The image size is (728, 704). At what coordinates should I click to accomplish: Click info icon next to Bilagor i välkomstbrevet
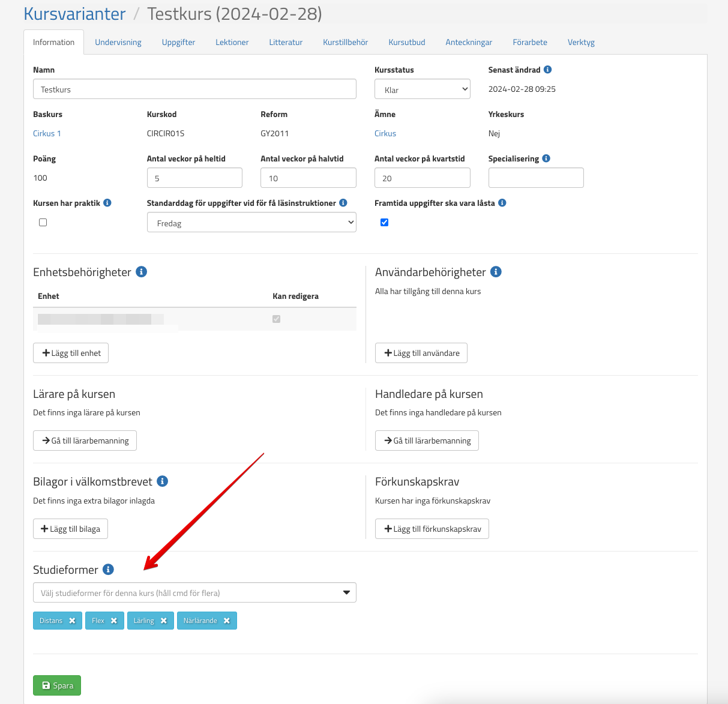(162, 481)
